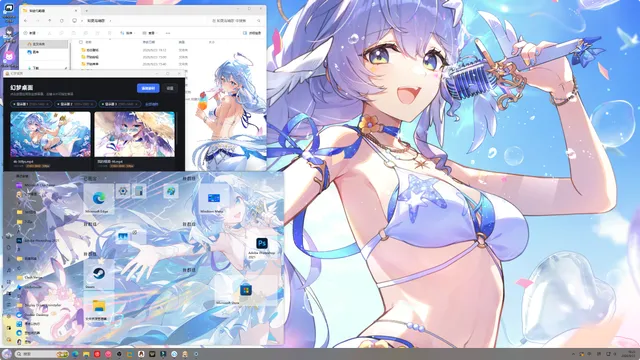Screen dimensions: 640x360
Task: Open the three-dot more options menu in File Explorer
Action: (x=168, y=33)
